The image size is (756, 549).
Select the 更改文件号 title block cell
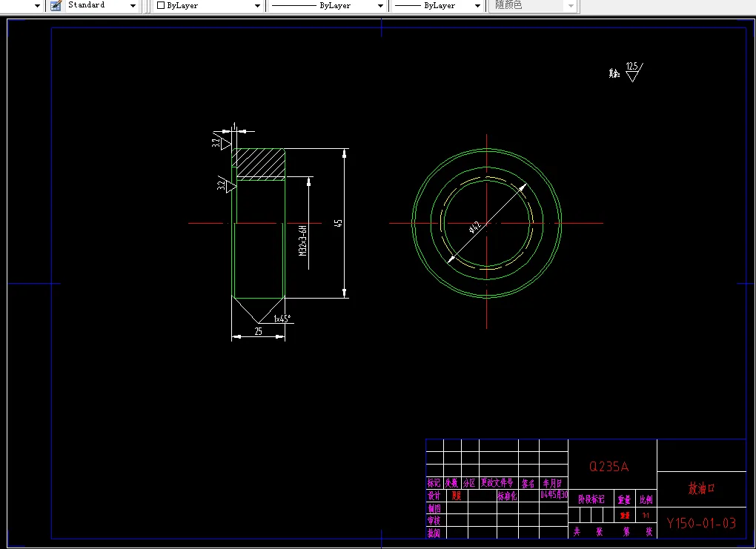(497, 482)
